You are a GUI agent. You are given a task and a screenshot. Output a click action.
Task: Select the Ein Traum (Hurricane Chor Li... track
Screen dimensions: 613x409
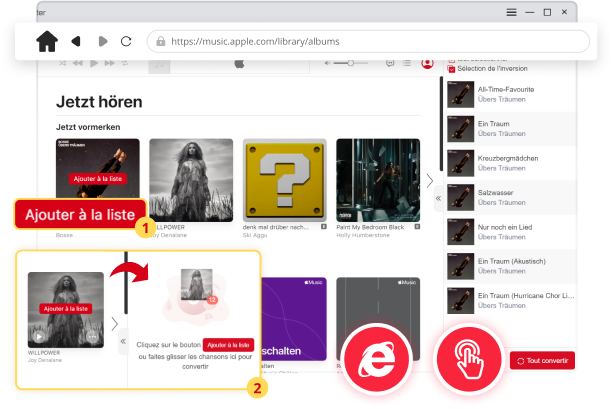pos(512,301)
